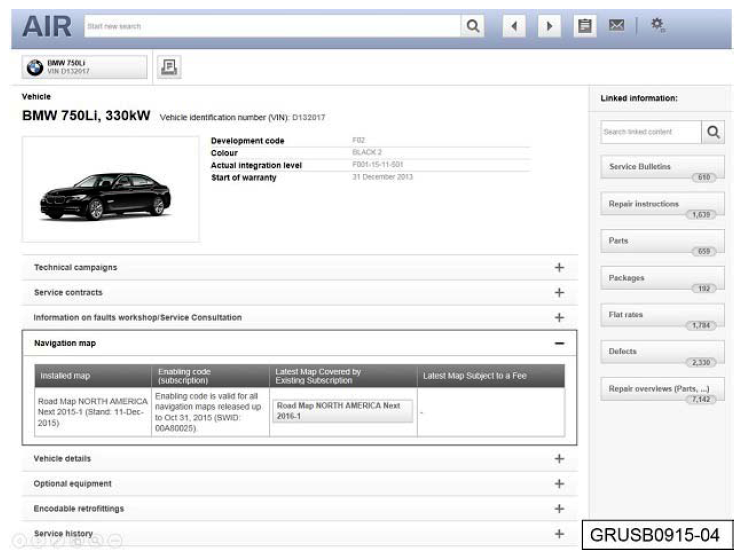Click the Installed map column header

pyautogui.click(x=93, y=376)
